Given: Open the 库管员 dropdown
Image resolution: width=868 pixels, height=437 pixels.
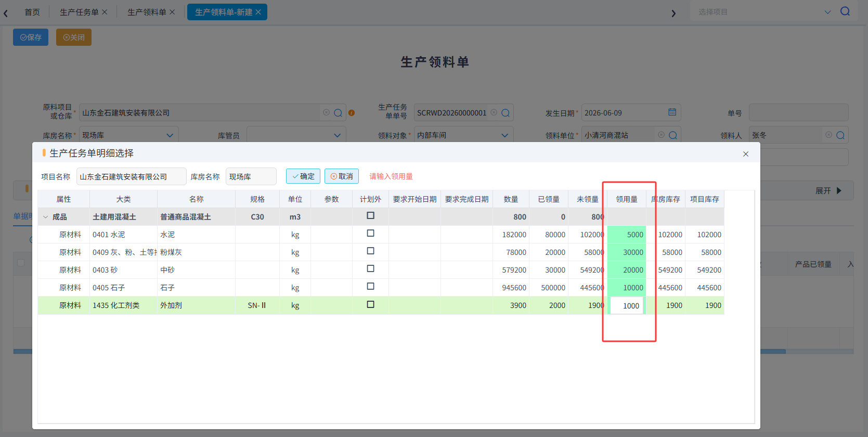Looking at the screenshot, I should tap(338, 135).
